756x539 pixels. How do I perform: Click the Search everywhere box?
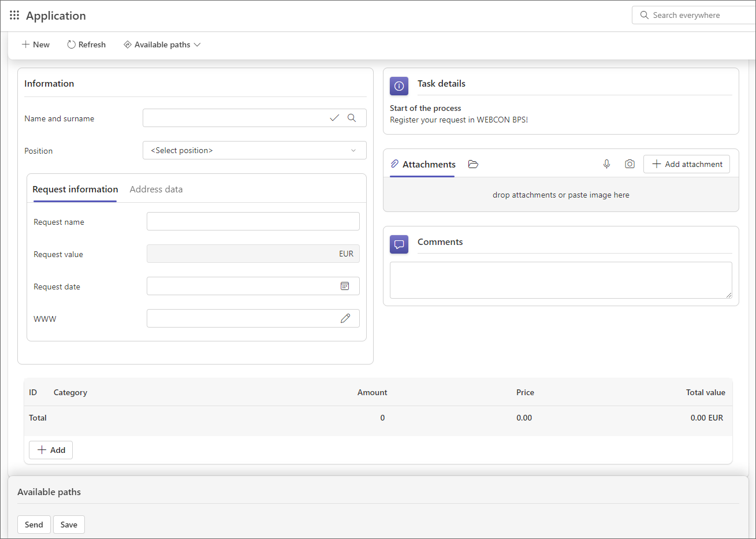tap(694, 15)
